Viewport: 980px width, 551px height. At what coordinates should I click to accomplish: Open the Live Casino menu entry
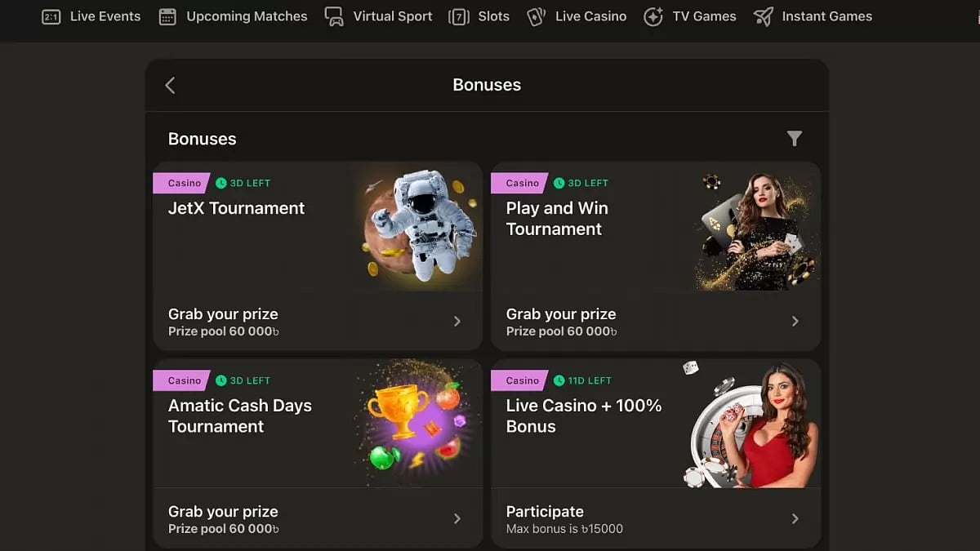[x=589, y=16]
